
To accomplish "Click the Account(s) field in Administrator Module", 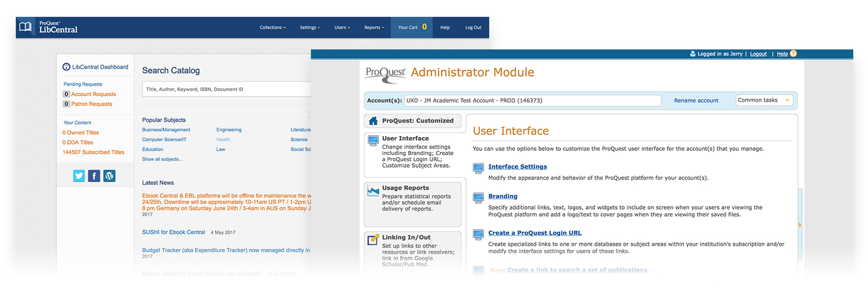I will coord(532,100).
